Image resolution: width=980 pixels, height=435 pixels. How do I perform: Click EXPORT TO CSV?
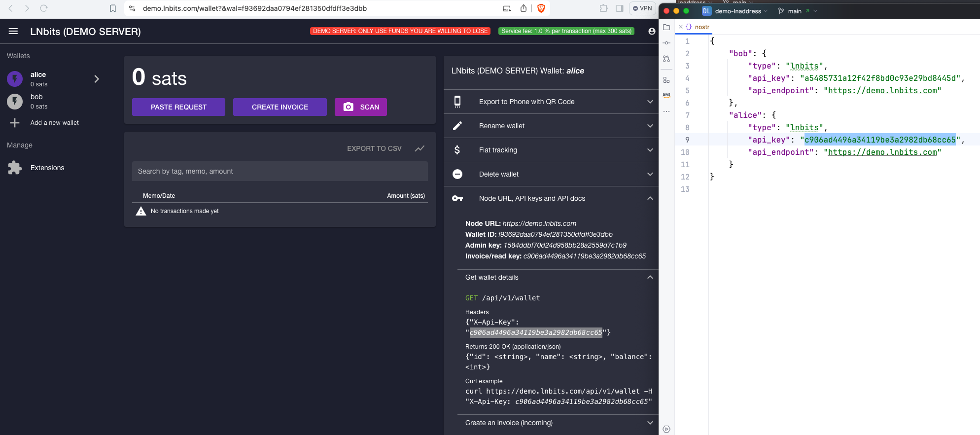(x=374, y=148)
